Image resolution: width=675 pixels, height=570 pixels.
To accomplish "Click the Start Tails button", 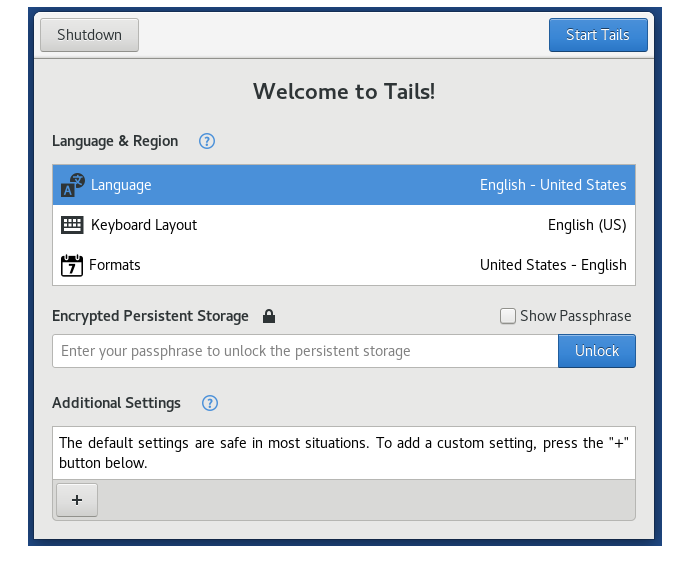I will 598,35.
